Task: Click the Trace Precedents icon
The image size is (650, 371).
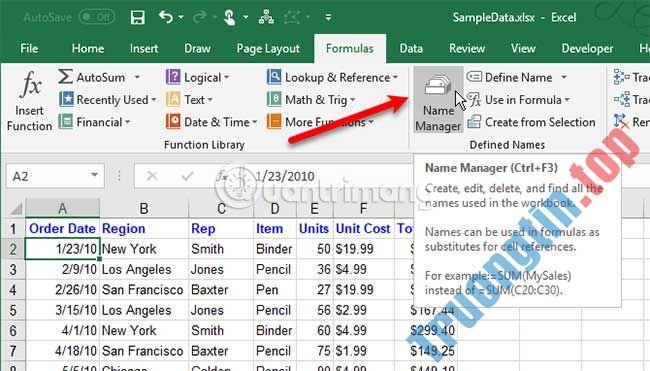Action: point(621,77)
